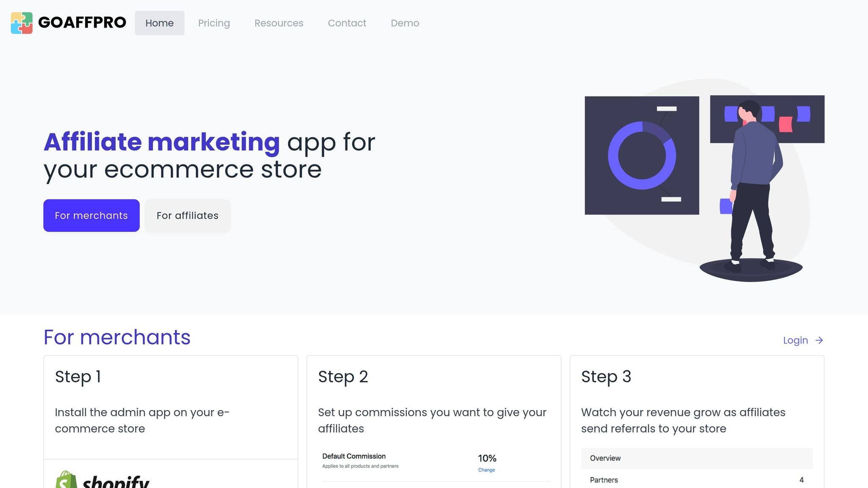Click the Shopify bag logo icon
Viewport: 868px width, 488px height.
click(x=66, y=481)
